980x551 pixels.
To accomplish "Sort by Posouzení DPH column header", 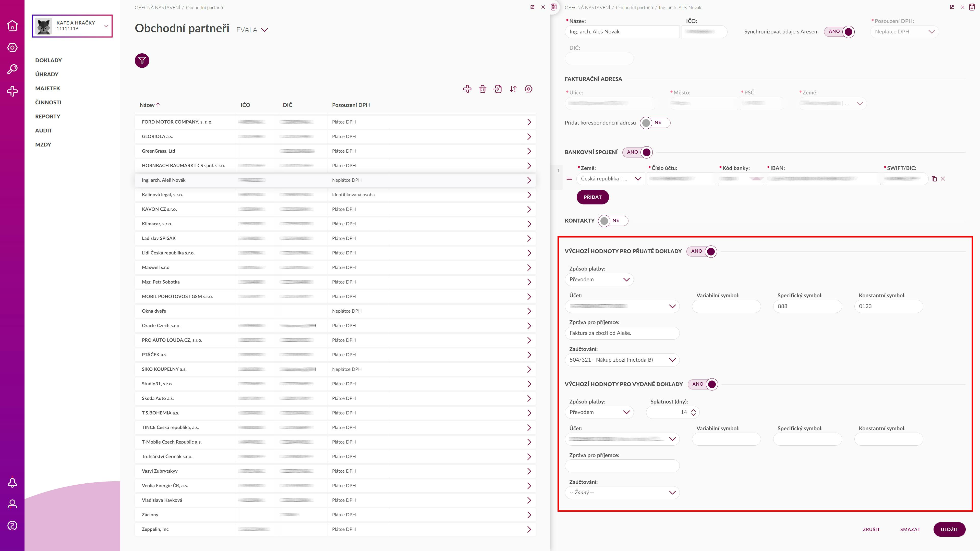I will [x=351, y=105].
